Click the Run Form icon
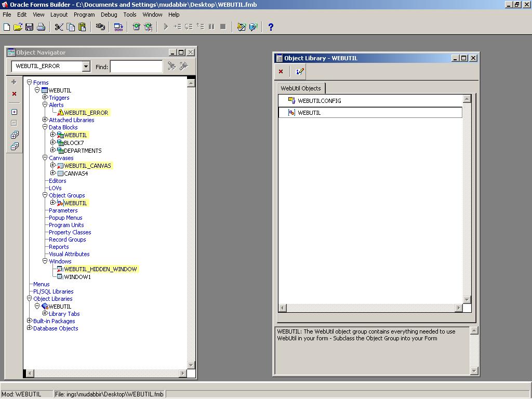Viewport: 532px width, 399px height. 137,27
